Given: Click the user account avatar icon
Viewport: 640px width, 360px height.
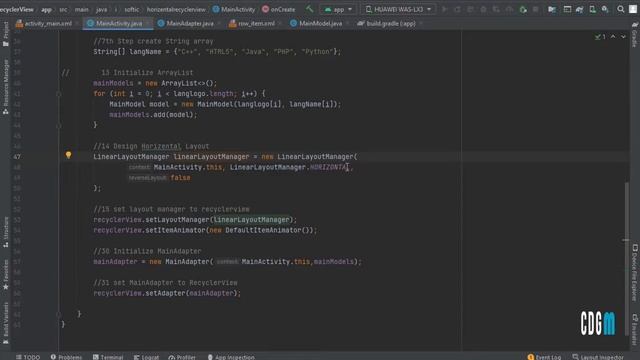Looking at the screenshot, I should 633,9.
